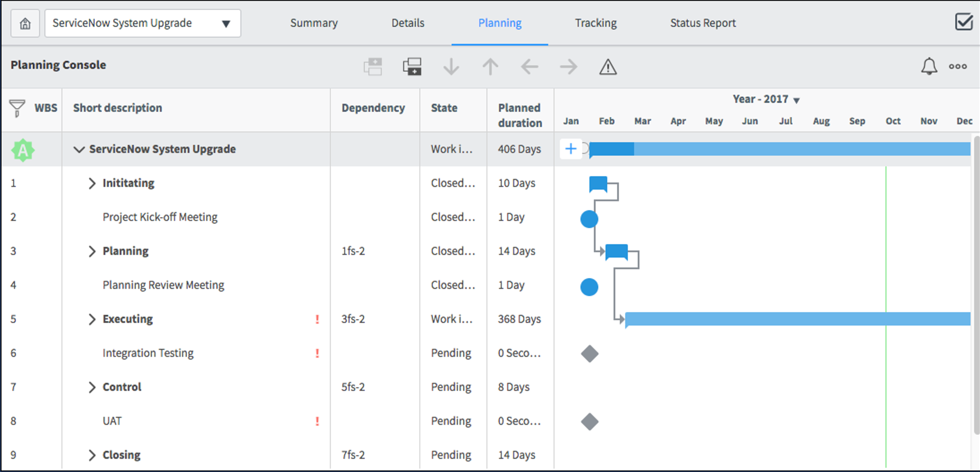The width and height of the screenshot is (980, 472).
Task: Click the move down arrow icon
Action: [451, 67]
